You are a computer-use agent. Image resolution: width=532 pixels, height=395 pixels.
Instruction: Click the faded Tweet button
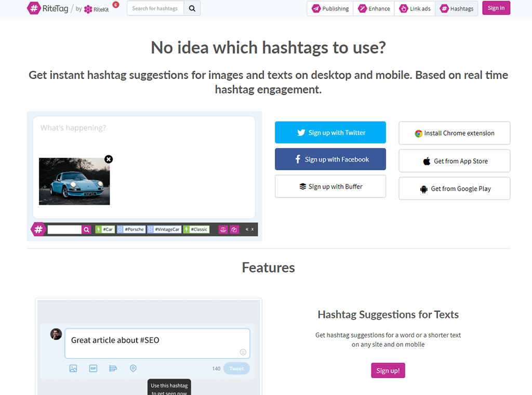point(236,368)
